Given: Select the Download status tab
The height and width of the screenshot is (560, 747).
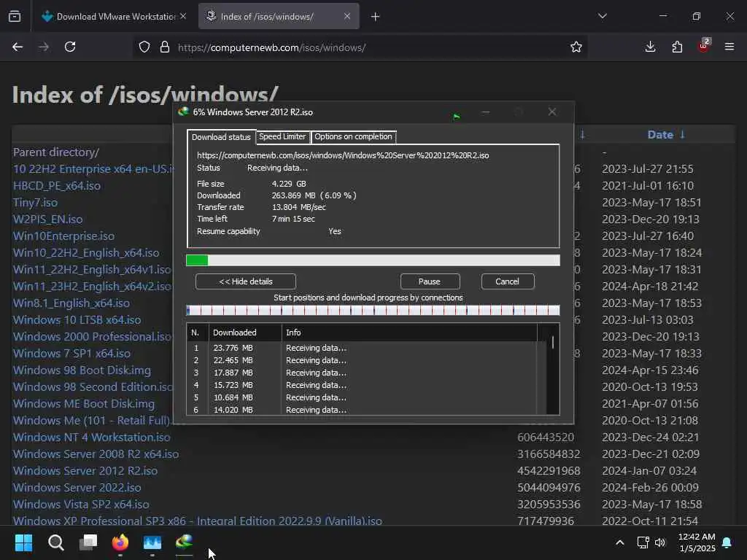Looking at the screenshot, I should pyautogui.click(x=221, y=137).
